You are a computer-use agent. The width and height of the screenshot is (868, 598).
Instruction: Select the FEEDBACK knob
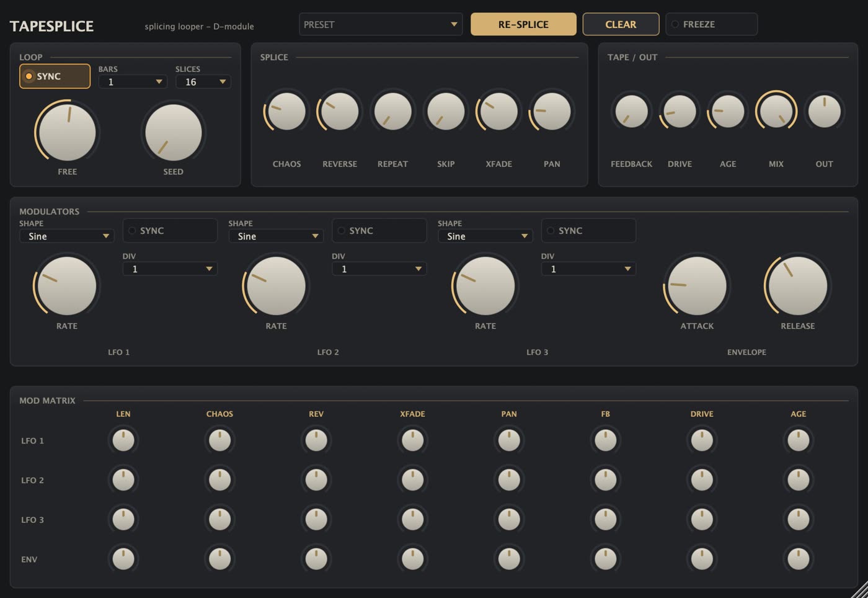coord(631,112)
